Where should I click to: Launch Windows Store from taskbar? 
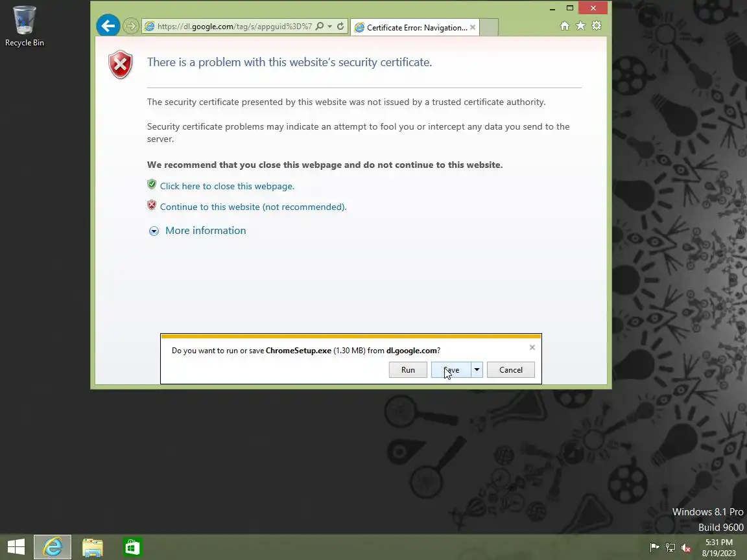click(x=132, y=547)
